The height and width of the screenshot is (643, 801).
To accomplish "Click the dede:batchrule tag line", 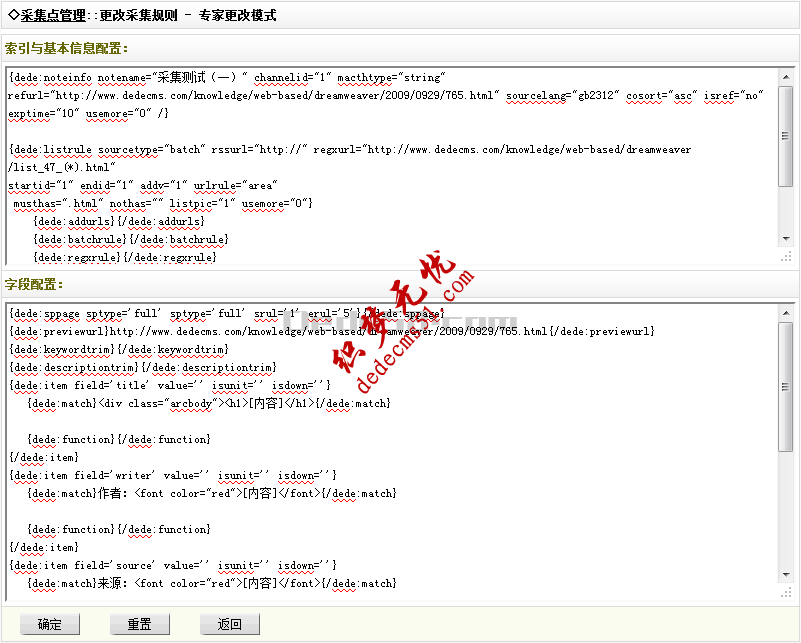I will pyautogui.click(x=130, y=239).
